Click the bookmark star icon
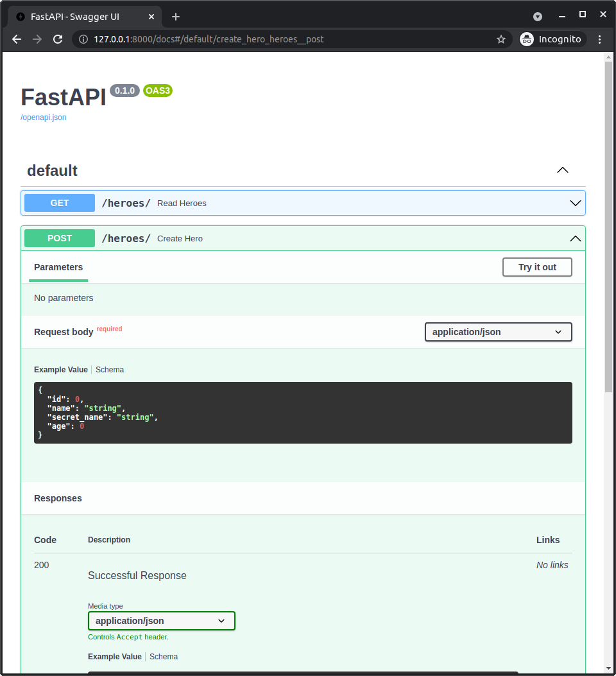The image size is (616, 676). 501,39
